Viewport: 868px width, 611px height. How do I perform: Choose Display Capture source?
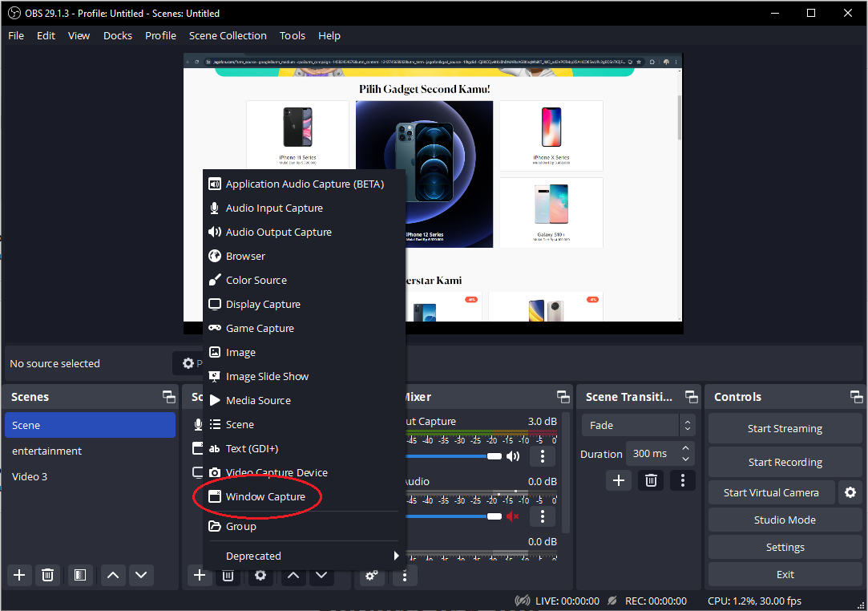(303, 304)
